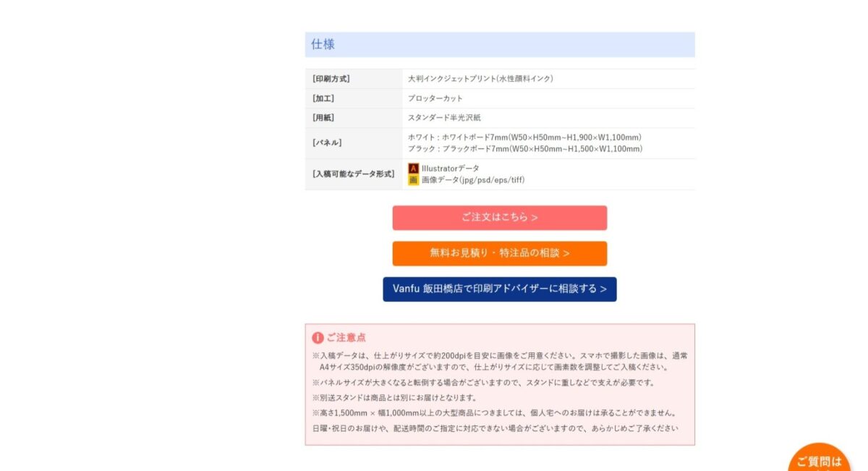Click the [入稿可能なデータ形式] row label
This screenshot has width=868, height=471.
[x=353, y=174]
